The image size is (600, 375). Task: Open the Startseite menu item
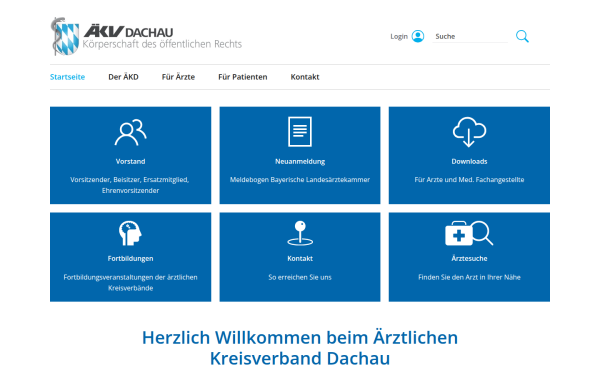coord(67,77)
